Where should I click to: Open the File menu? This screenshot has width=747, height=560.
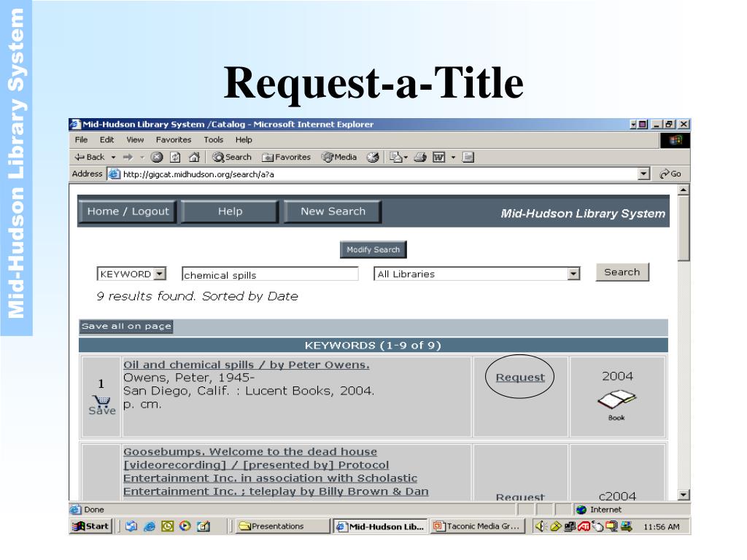[x=82, y=139]
